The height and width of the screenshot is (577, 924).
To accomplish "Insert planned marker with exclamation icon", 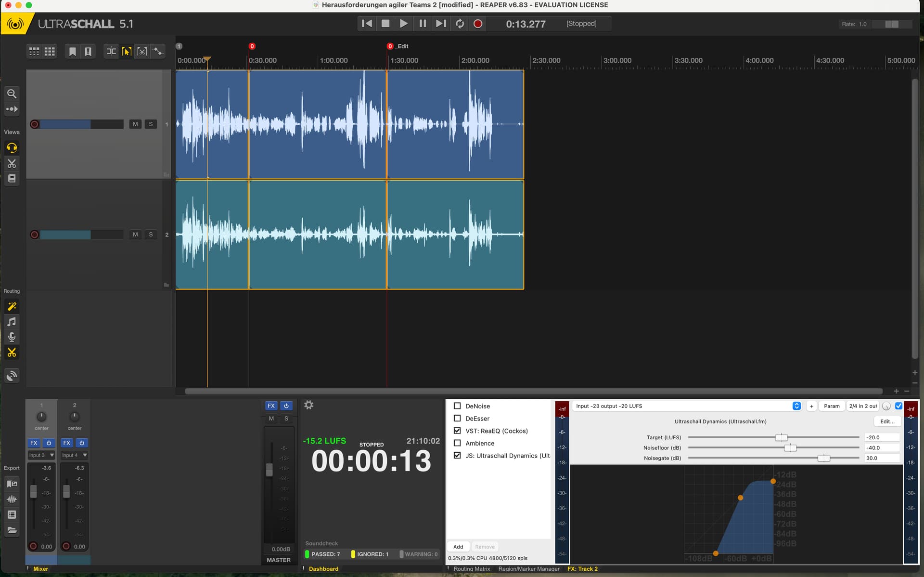I will coord(88,52).
